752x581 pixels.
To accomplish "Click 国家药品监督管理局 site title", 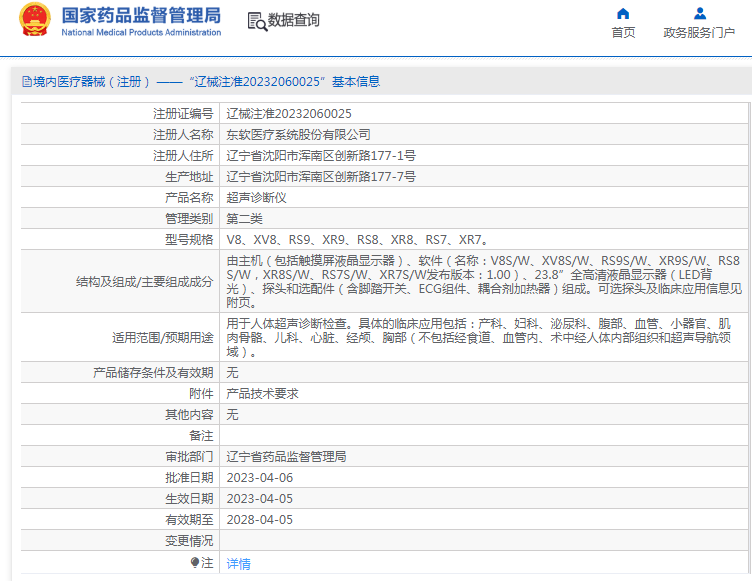I will point(141,15).
